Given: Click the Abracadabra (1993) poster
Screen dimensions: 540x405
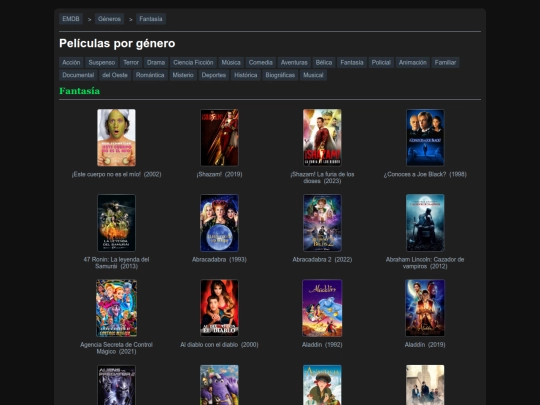Looking at the screenshot, I should click(x=219, y=223).
